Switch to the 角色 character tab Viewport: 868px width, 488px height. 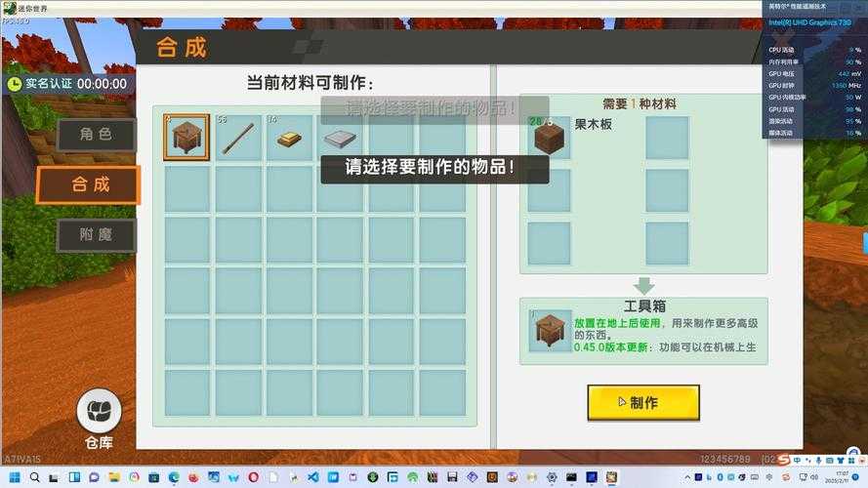point(96,135)
